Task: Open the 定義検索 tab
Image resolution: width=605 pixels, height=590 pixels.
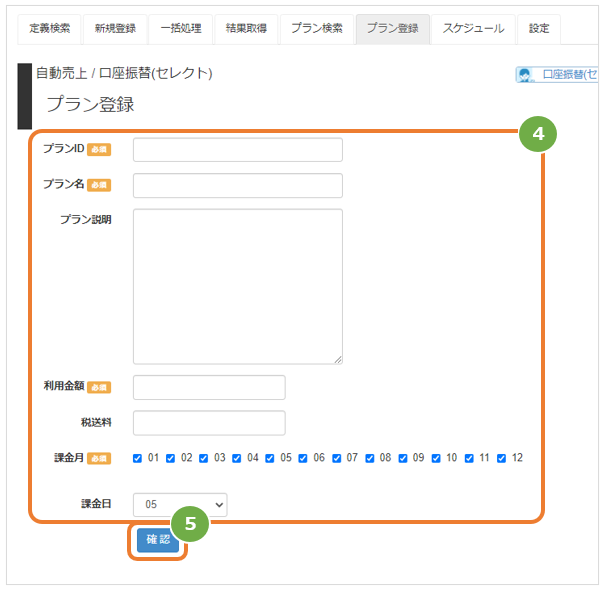Action: tap(49, 29)
